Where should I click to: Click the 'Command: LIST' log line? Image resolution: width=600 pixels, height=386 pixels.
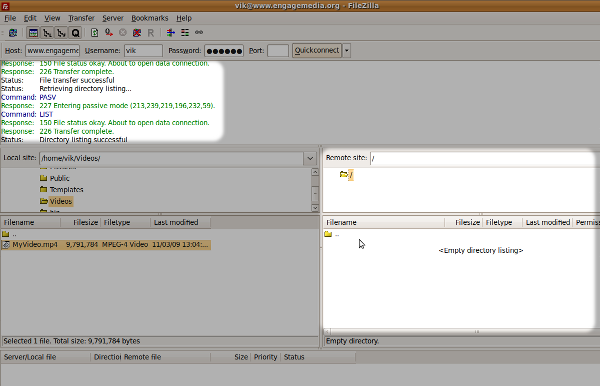[27, 114]
